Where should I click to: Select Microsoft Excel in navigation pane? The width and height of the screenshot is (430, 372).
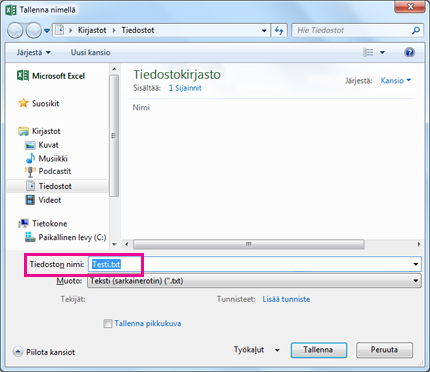tap(51, 76)
